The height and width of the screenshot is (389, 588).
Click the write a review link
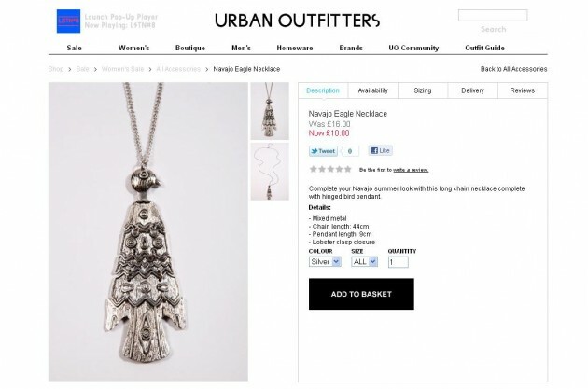click(x=411, y=170)
